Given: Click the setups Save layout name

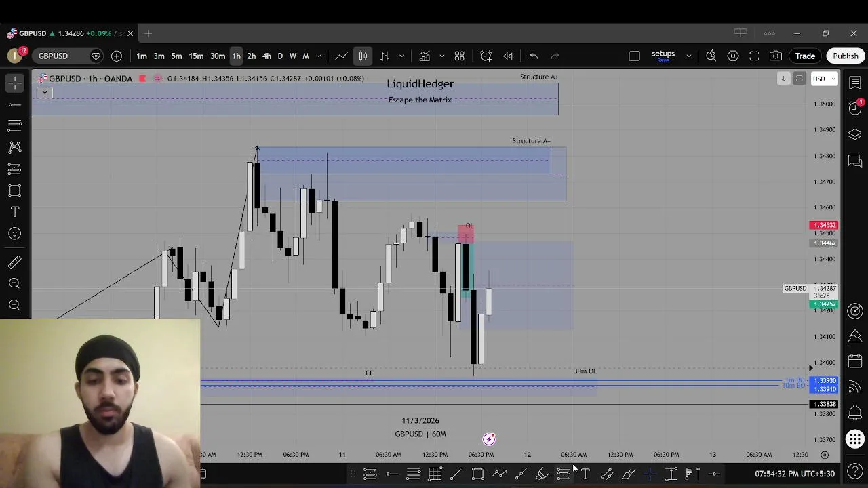Looking at the screenshot, I should point(663,56).
